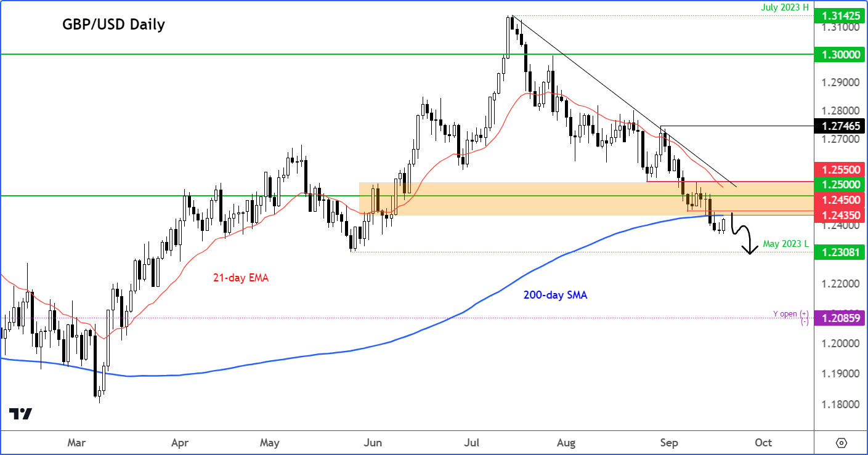Click the Aug label on time axis
This screenshot has height=455, width=868.
(x=566, y=442)
